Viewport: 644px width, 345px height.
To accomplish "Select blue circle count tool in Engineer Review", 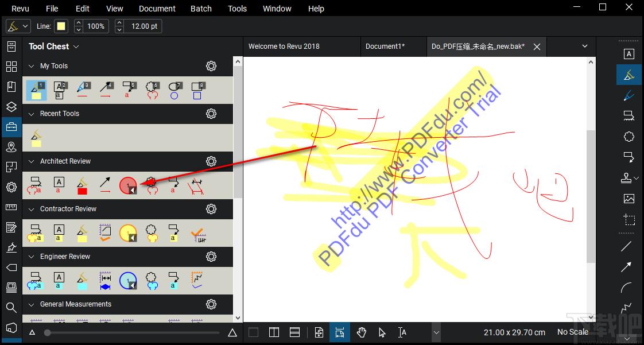I will point(128,281).
